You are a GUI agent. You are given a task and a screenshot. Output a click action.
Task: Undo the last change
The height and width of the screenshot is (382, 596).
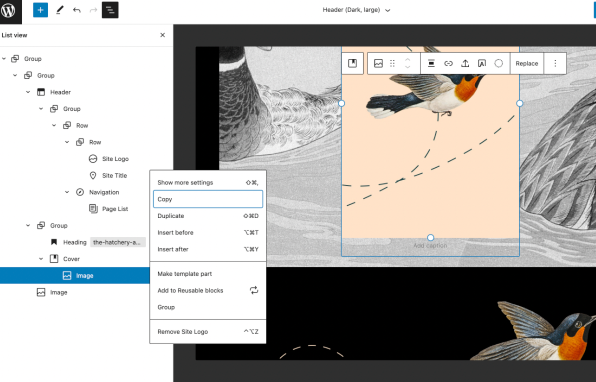77,10
